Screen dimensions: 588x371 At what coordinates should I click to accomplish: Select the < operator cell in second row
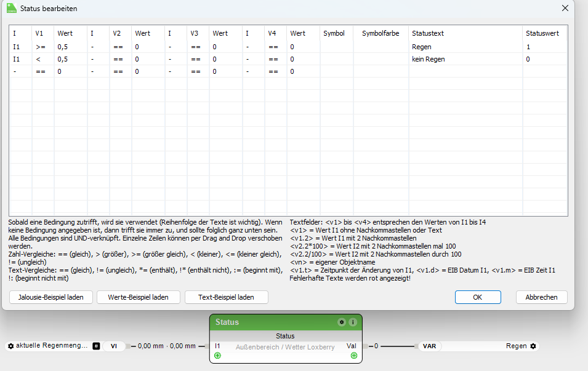point(43,59)
